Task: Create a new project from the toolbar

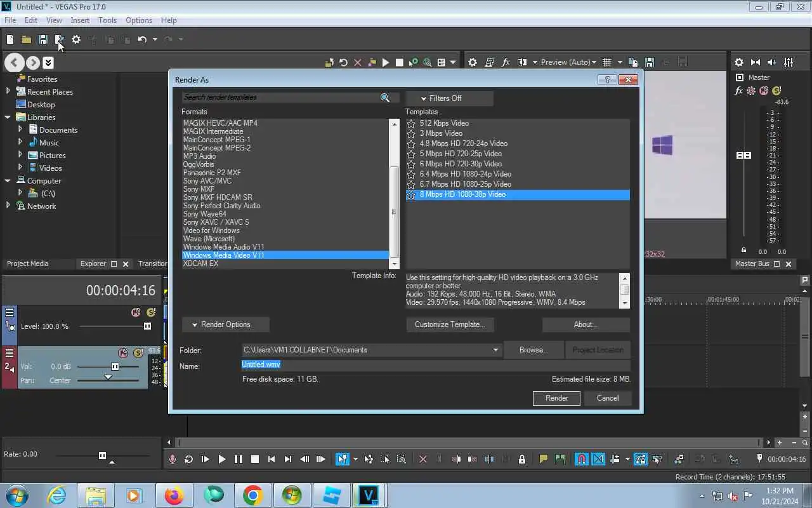Action: click(x=10, y=39)
